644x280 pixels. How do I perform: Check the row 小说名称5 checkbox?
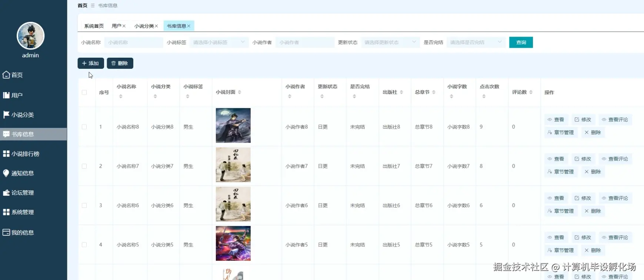click(x=84, y=245)
